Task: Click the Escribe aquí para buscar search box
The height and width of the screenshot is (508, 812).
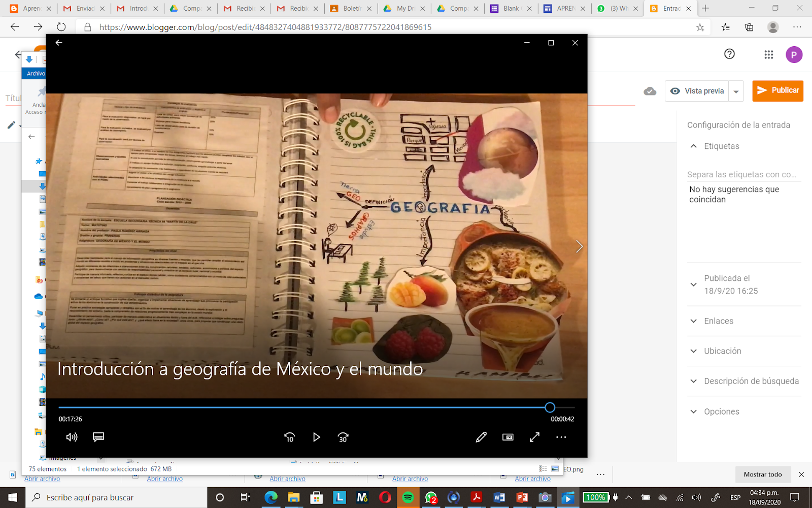Action: pos(116,497)
